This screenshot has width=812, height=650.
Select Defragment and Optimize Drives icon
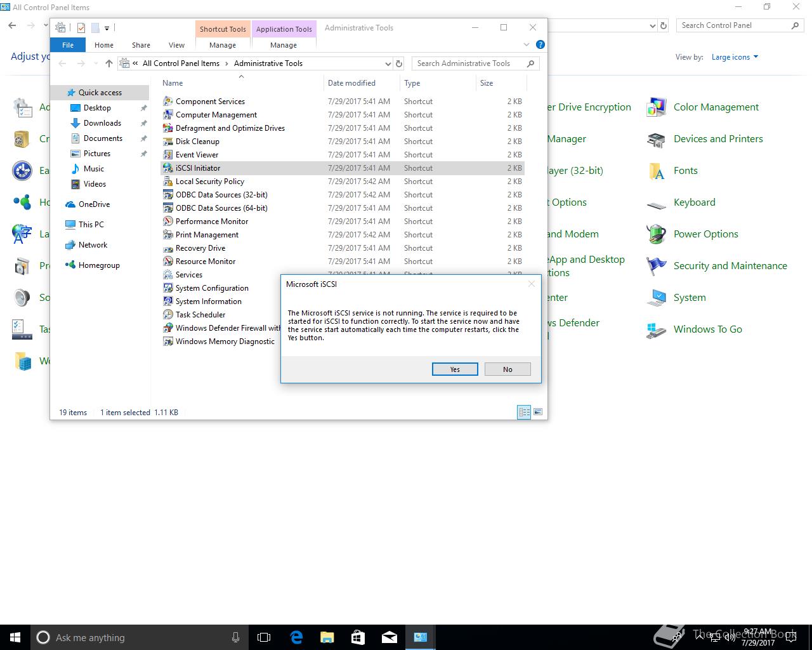(x=168, y=128)
